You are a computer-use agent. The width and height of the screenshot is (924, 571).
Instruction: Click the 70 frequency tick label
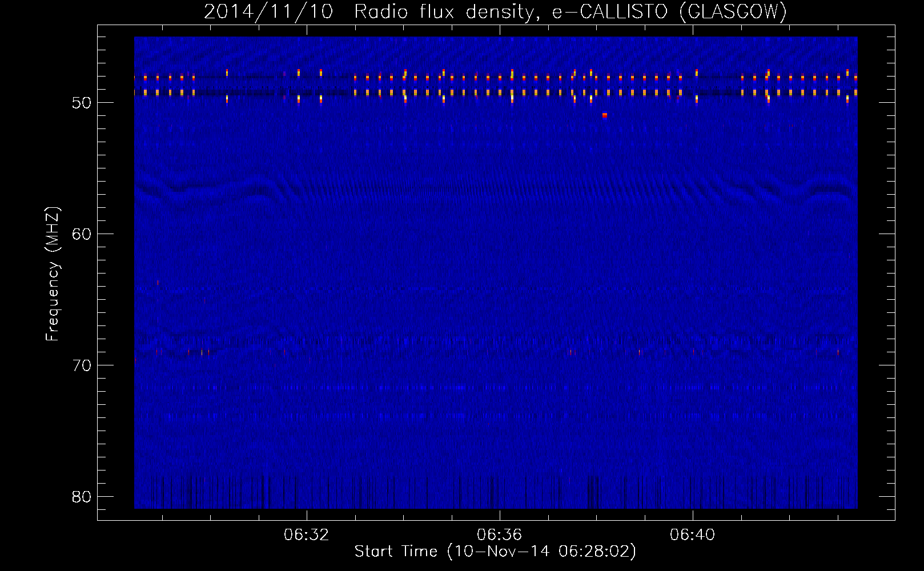point(82,365)
